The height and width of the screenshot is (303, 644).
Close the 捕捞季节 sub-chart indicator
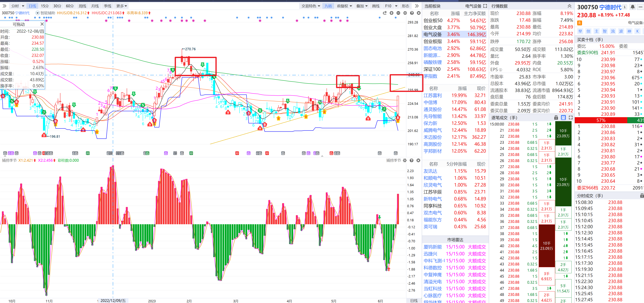pyautogui.click(x=418, y=160)
